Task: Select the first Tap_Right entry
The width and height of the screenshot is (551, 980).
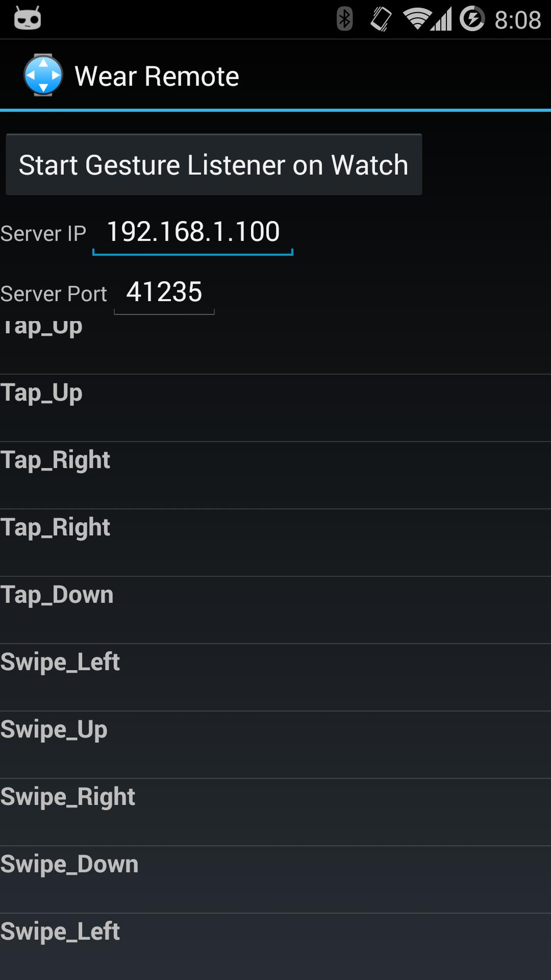Action: point(275,476)
